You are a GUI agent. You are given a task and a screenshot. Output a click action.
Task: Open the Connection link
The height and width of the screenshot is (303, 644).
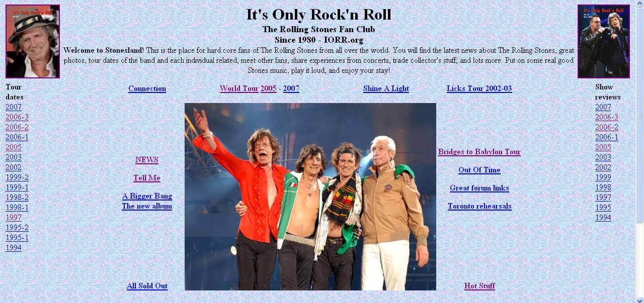click(x=147, y=88)
